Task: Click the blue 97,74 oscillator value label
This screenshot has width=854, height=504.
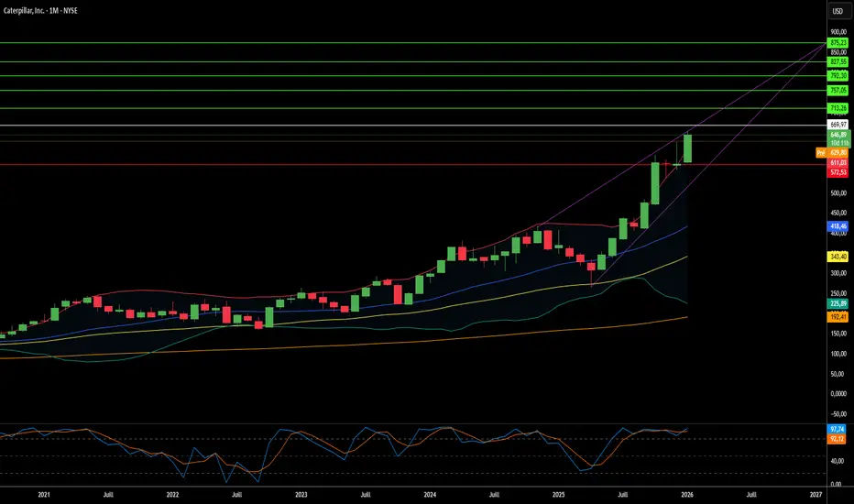Action: (x=838, y=429)
